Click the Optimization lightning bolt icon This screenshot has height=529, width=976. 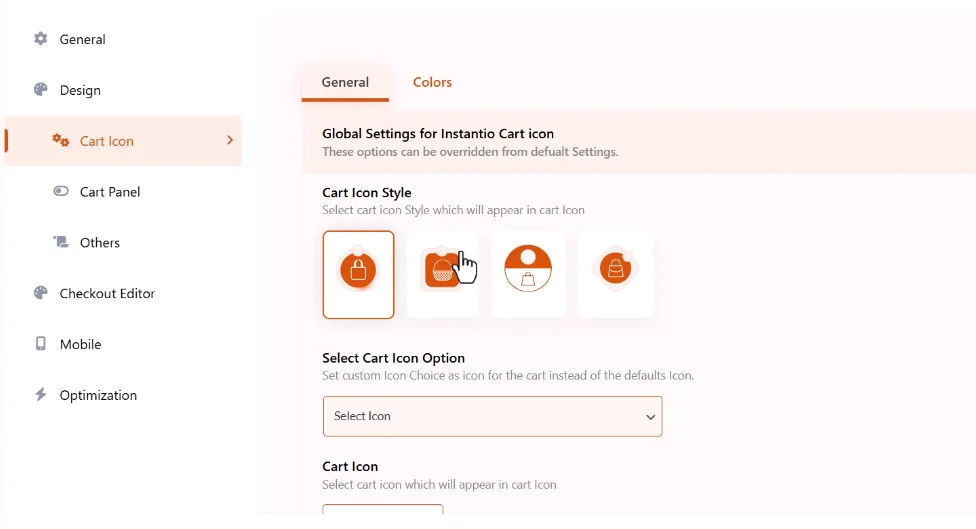pos(40,395)
